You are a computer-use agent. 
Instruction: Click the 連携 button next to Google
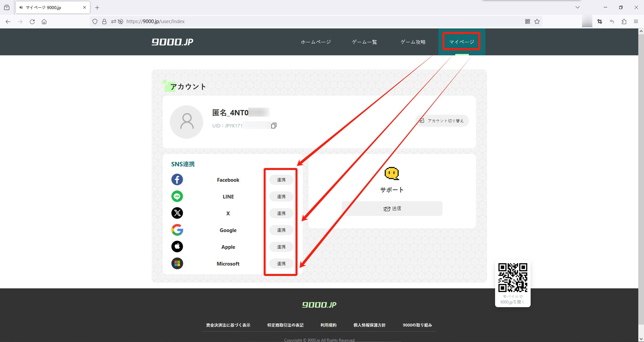pos(281,230)
